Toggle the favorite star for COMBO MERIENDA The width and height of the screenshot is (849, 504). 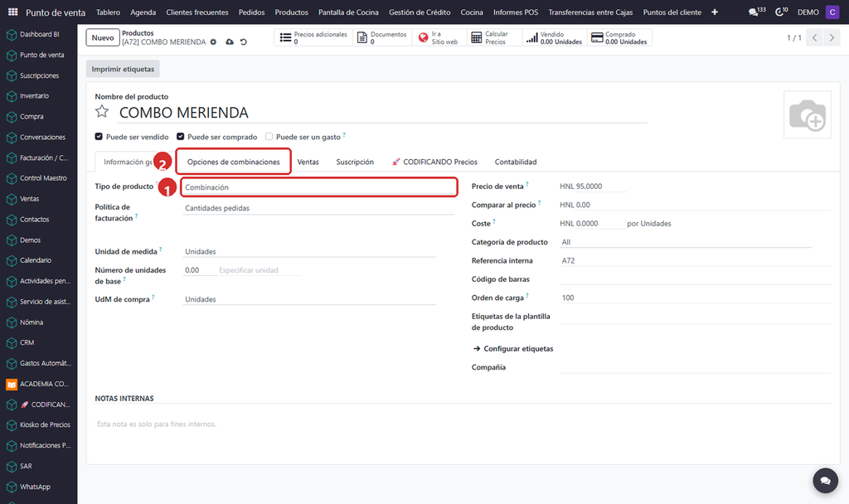coord(102,112)
